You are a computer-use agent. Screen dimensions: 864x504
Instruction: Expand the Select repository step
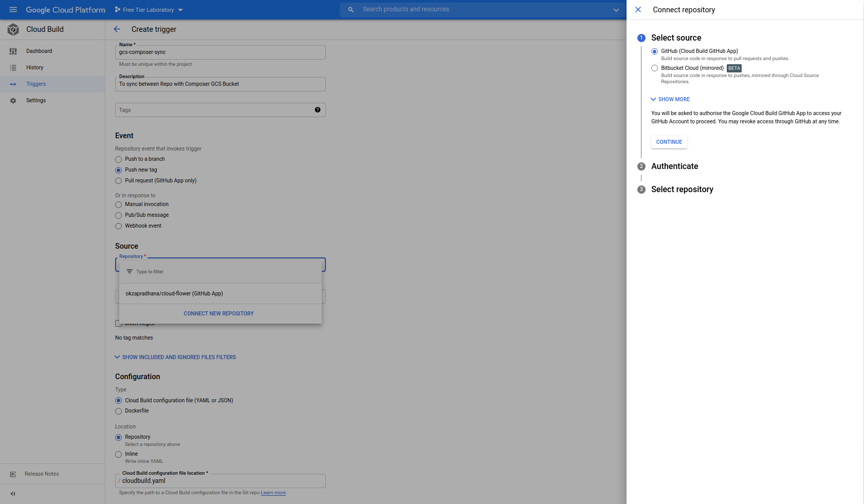click(682, 190)
